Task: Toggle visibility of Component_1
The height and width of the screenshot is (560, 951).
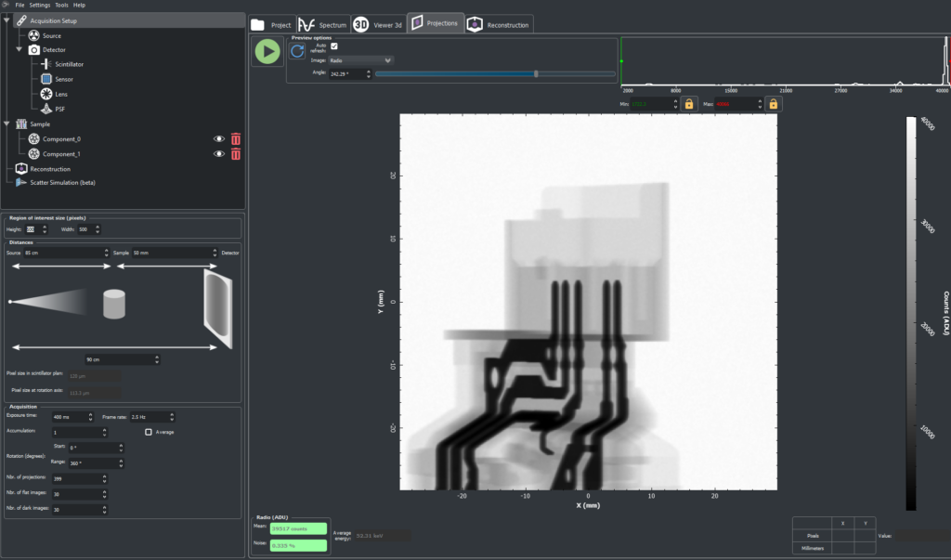Action: (x=219, y=154)
